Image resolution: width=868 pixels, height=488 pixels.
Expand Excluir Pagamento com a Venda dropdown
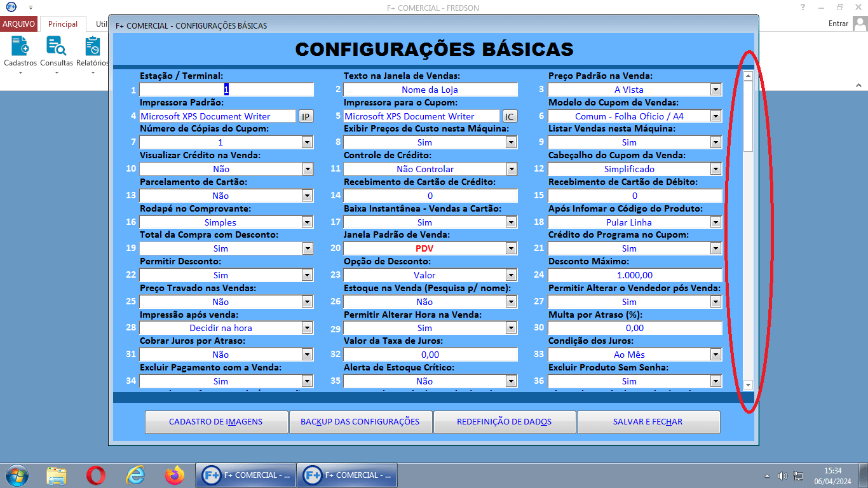point(308,381)
